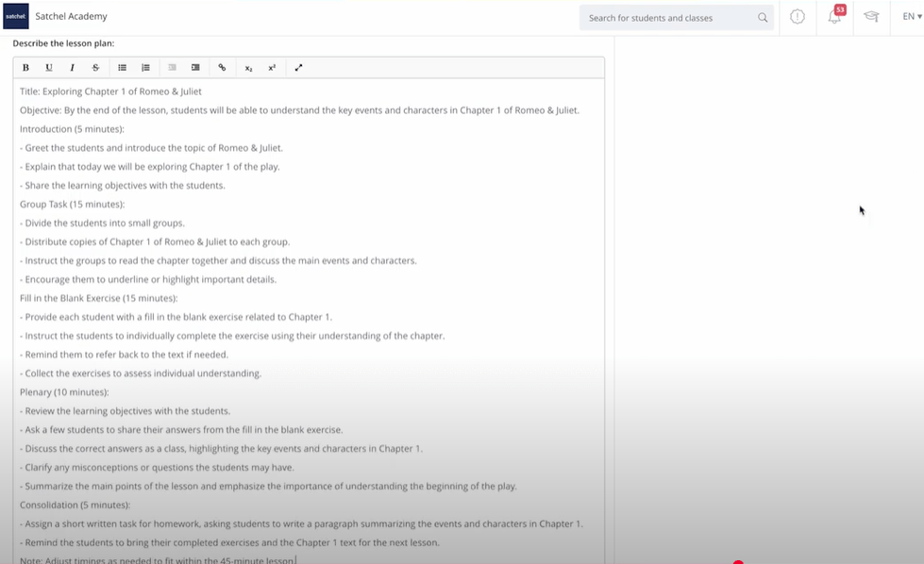This screenshot has height=564, width=924.
Task: Open the notifications bell with 53 badge
Action: 834,17
